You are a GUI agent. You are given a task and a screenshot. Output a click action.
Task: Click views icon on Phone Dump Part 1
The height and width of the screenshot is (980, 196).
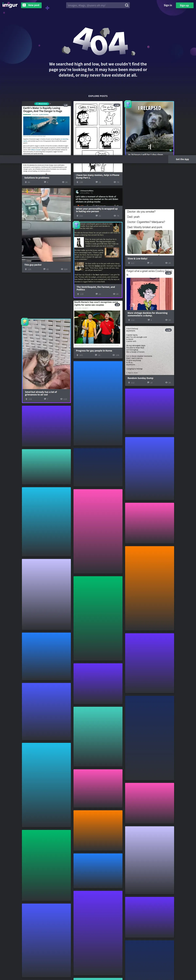(x=115, y=182)
